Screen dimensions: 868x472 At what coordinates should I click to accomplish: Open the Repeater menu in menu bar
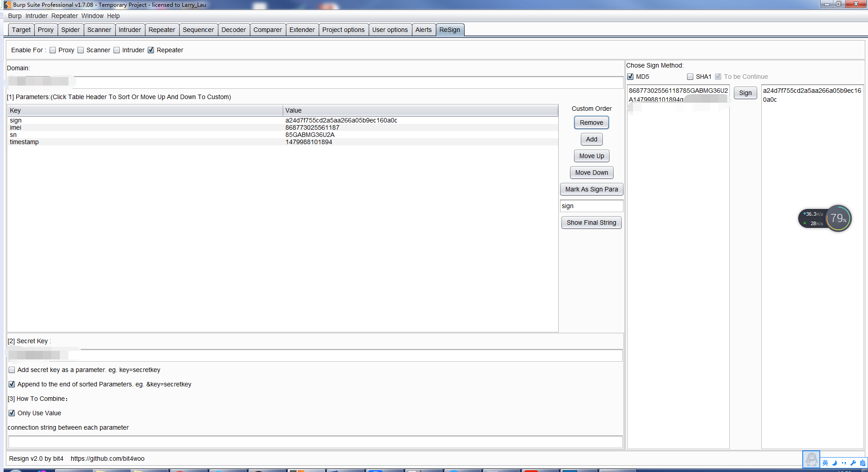click(64, 16)
